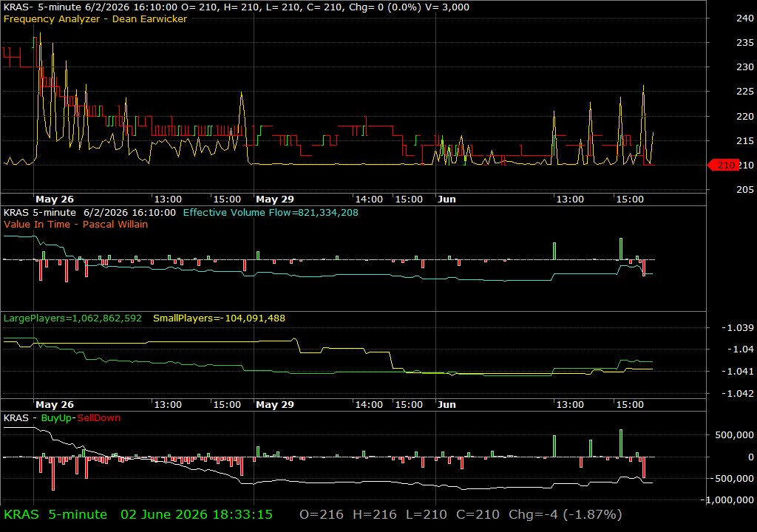The height and width of the screenshot is (532, 757).
Task: Click the 'C=210' status bar value
Action: coord(478,514)
